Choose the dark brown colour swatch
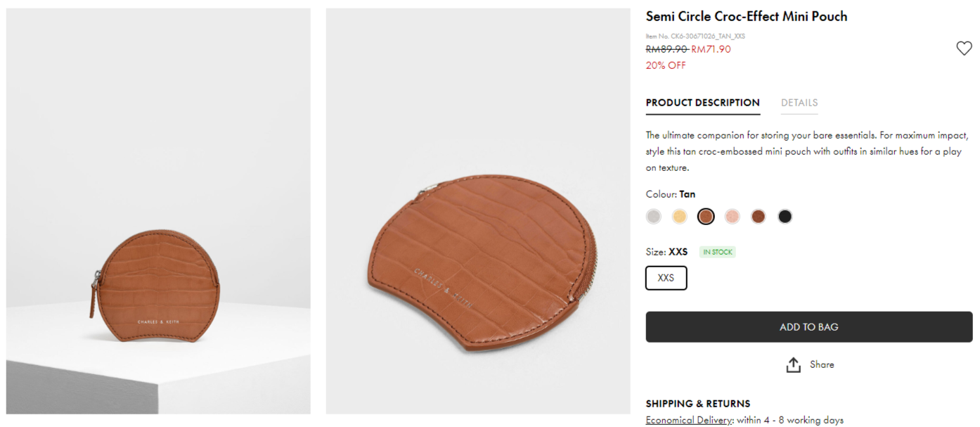980x427 pixels. (758, 217)
